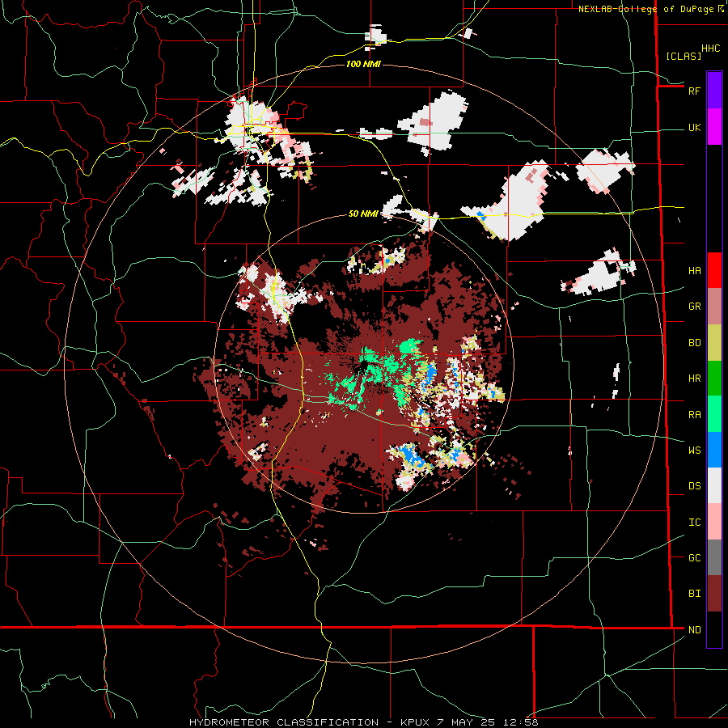Select the GR legend color block
This screenshot has width=728, height=728.
pyautogui.click(x=714, y=307)
